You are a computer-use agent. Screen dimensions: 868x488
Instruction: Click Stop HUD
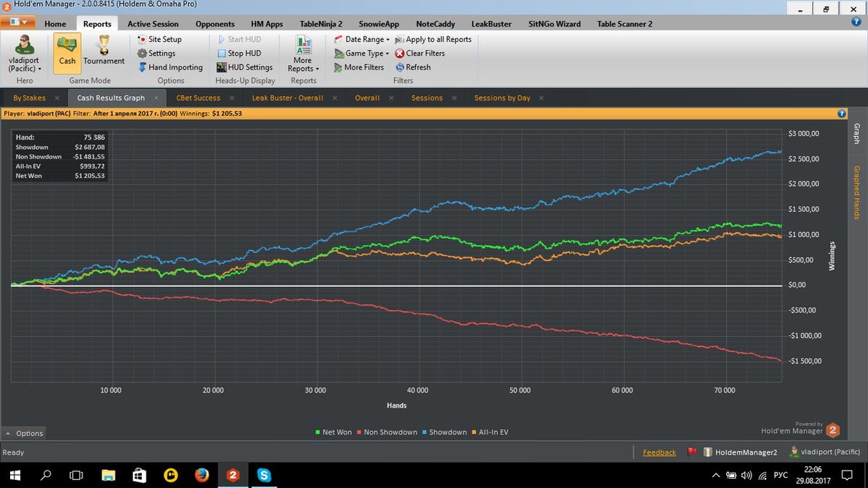[239, 53]
